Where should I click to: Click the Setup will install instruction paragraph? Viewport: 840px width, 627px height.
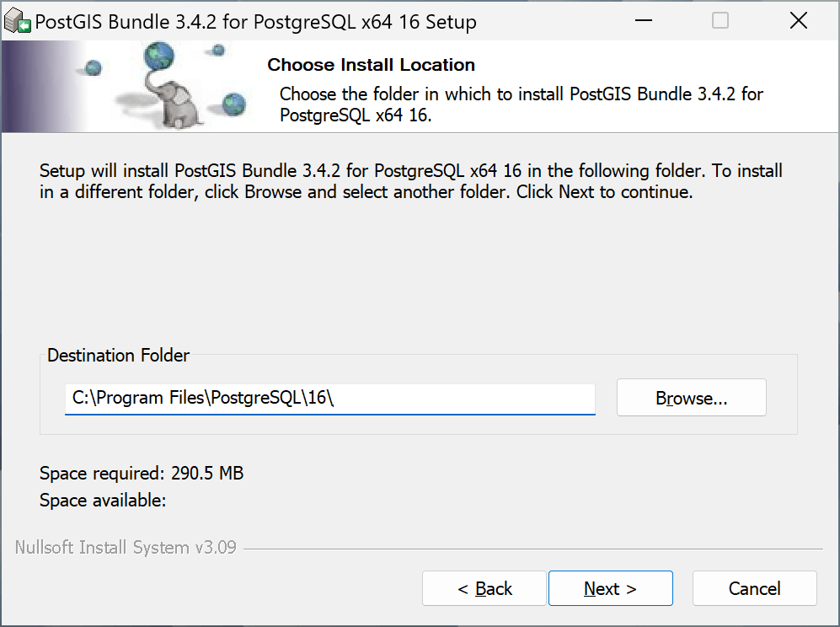[410, 181]
